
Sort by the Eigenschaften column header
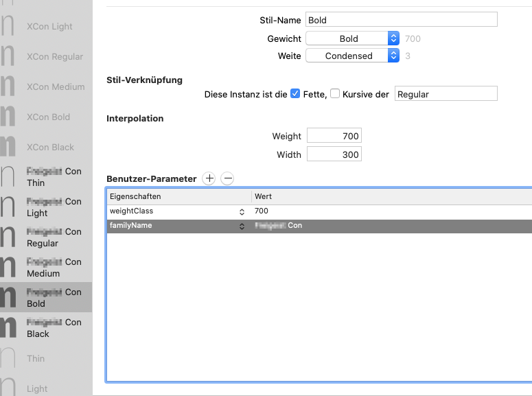point(178,197)
